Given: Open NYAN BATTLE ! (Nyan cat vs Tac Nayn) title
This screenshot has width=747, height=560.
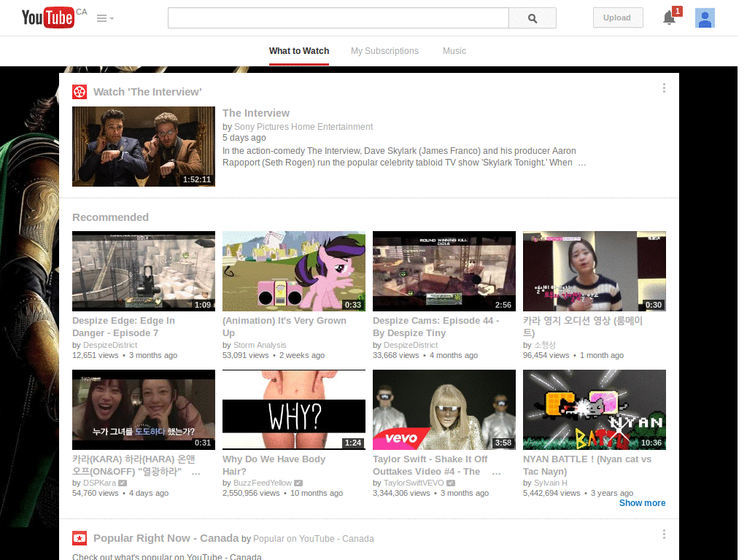Looking at the screenshot, I should pyautogui.click(x=587, y=465).
